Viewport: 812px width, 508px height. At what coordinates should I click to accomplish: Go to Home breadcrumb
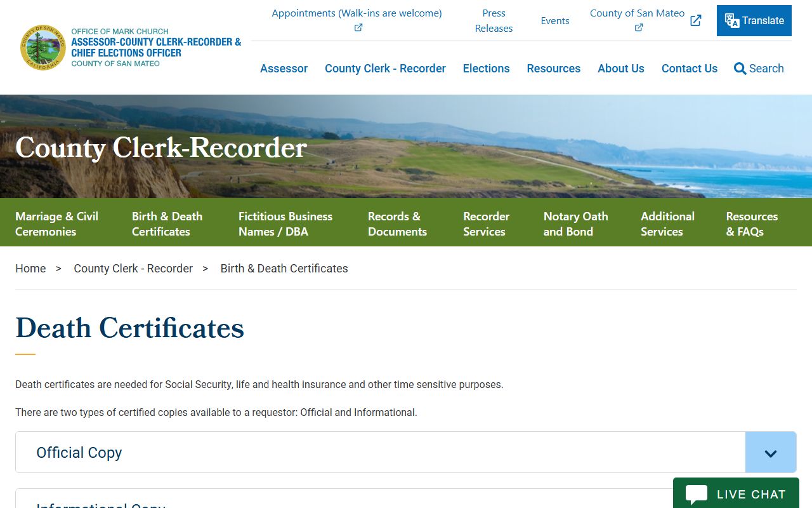[30, 269]
